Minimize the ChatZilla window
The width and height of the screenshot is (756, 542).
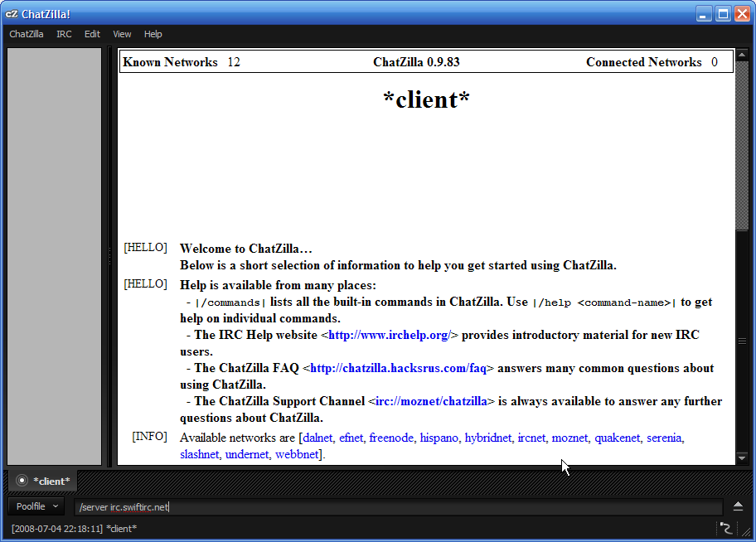[x=705, y=14]
